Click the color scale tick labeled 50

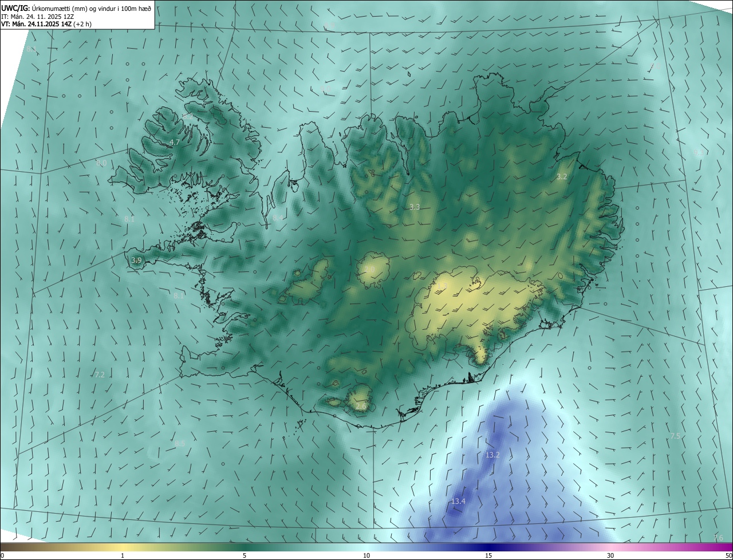point(728,555)
